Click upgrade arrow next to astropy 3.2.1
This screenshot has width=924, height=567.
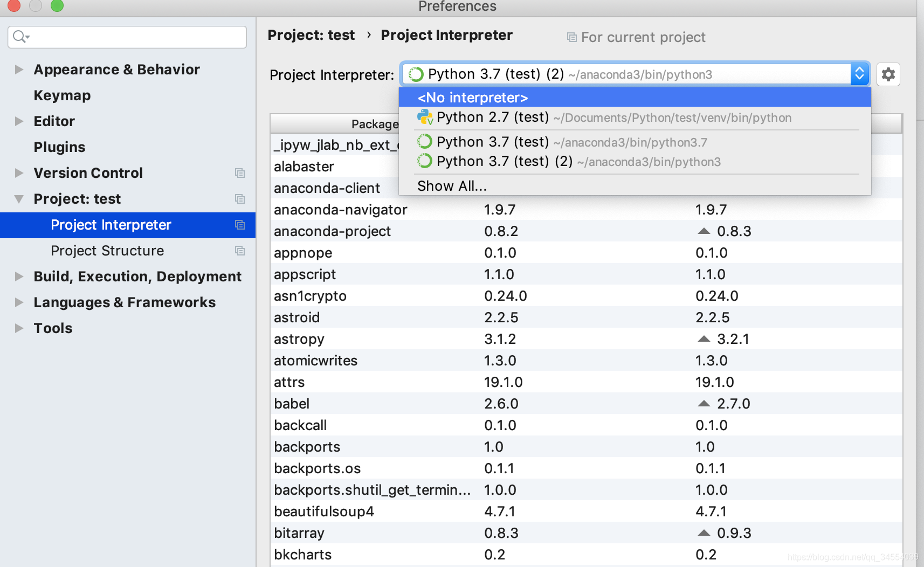(704, 339)
